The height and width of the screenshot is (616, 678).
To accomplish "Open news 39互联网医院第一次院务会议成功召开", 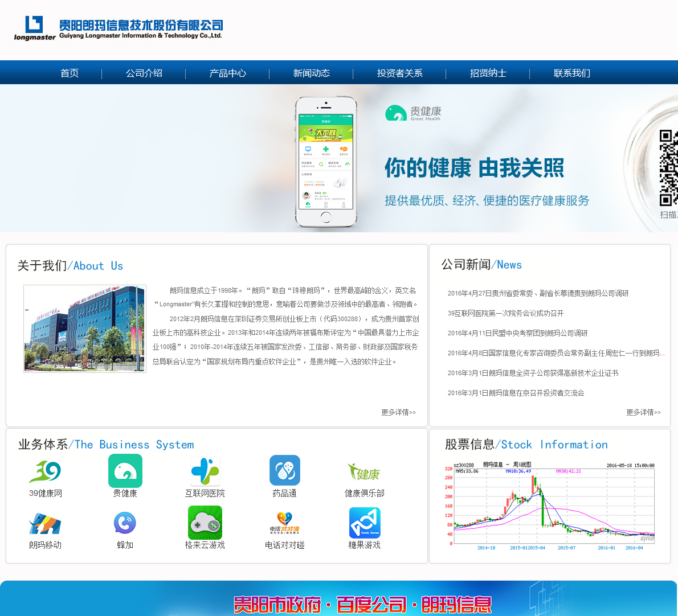I will 505,313.
